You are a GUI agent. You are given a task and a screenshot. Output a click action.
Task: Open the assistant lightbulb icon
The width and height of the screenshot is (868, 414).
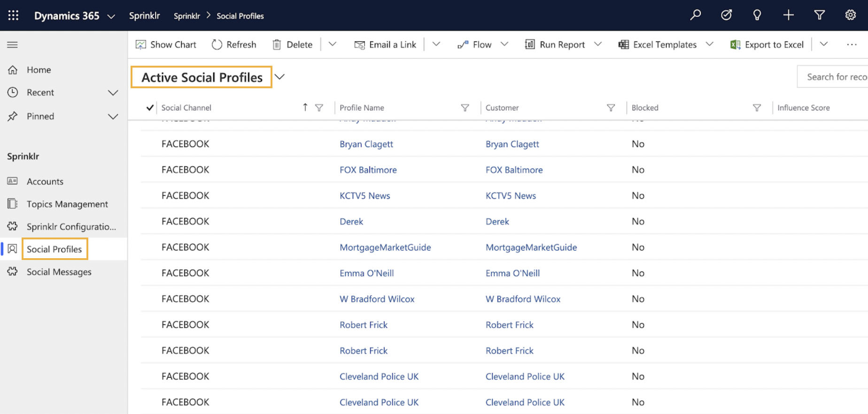tap(757, 15)
